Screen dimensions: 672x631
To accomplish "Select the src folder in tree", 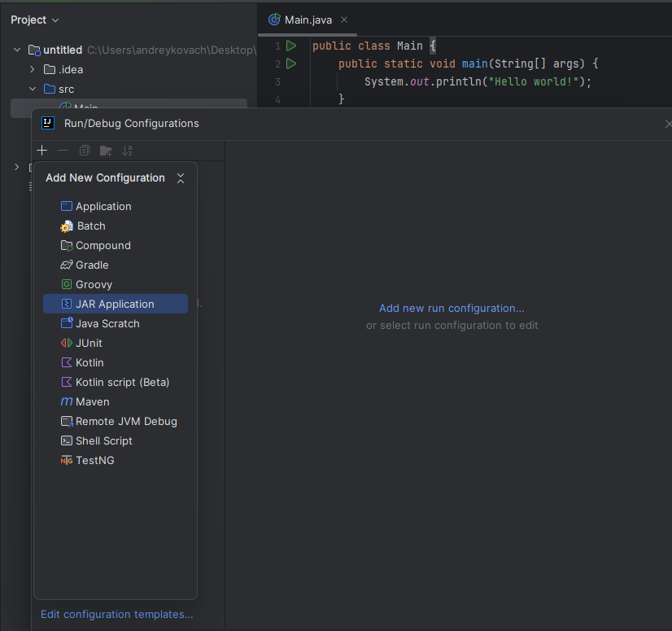I will pyautogui.click(x=59, y=90).
